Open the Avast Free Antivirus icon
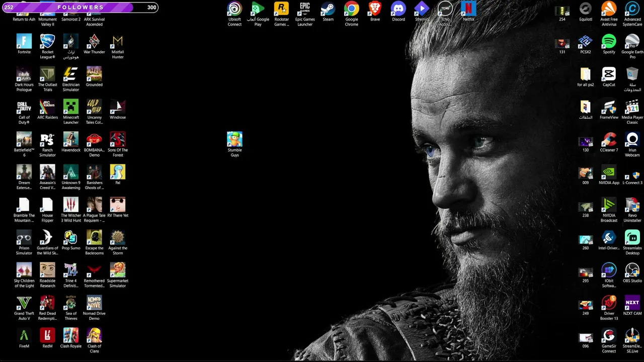Viewport: 644px width, 362px height. click(x=609, y=9)
